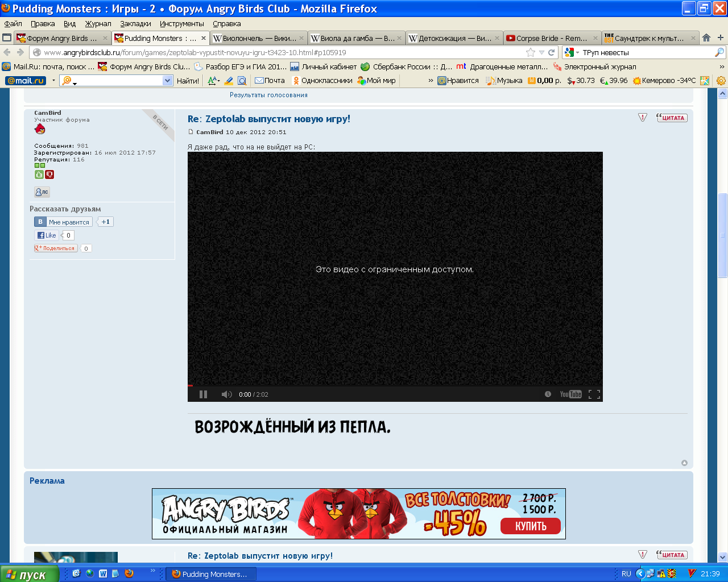
Task: Open tab groups icon left of tabs
Action: coord(7,38)
